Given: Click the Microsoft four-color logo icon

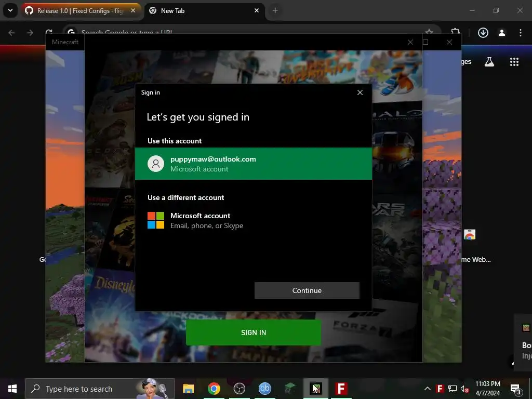Looking at the screenshot, I should tap(156, 220).
